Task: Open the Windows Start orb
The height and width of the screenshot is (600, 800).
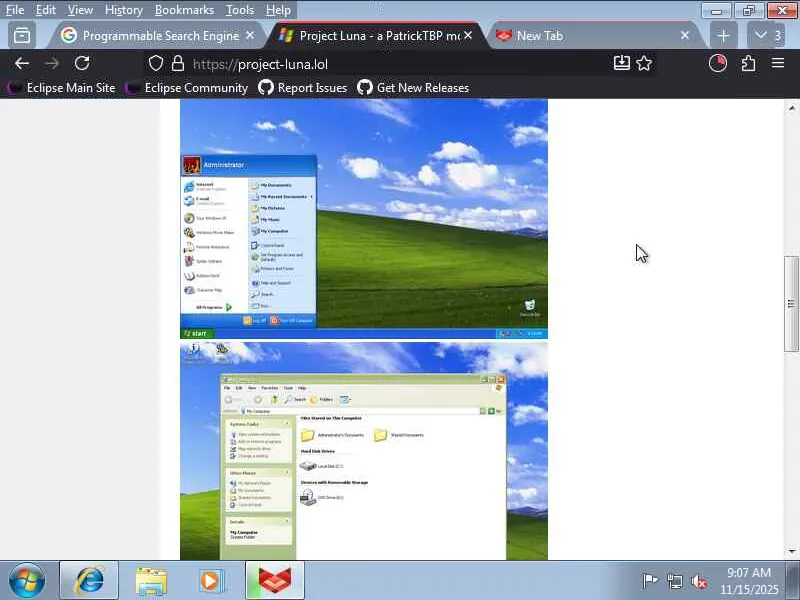Action: (27, 581)
